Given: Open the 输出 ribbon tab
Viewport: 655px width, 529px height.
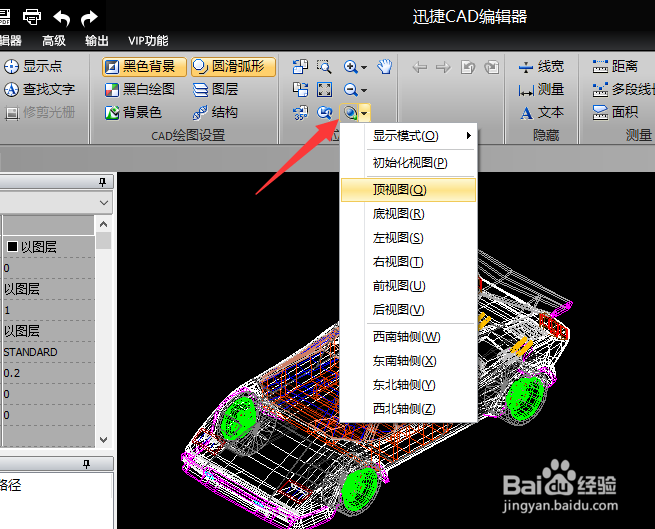Looking at the screenshot, I should (x=96, y=41).
